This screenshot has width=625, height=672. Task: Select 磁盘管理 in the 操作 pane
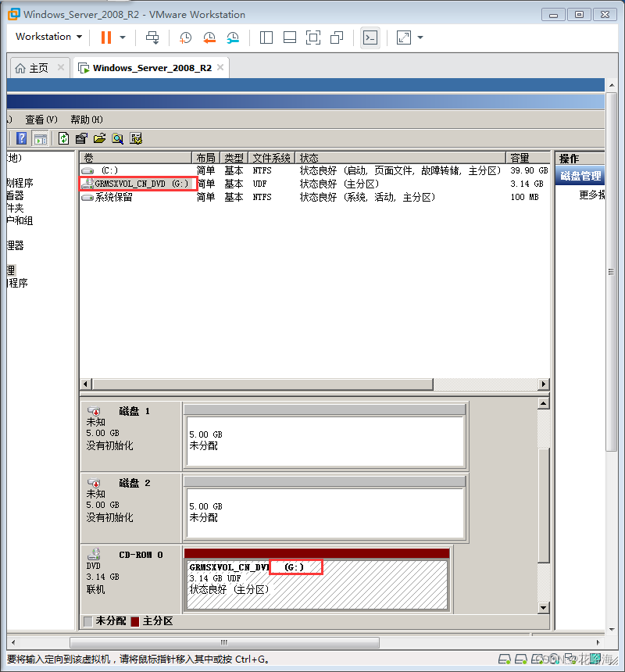pyautogui.click(x=580, y=176)
